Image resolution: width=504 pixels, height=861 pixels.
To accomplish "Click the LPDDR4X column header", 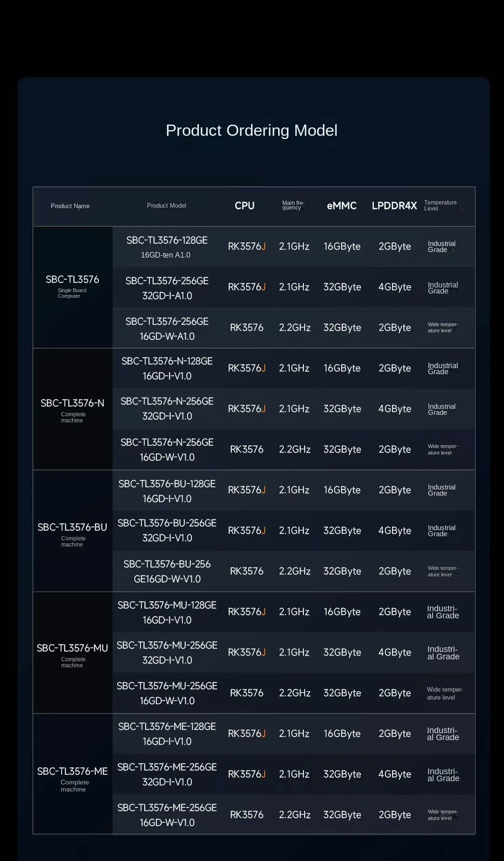I will (394, 206).
